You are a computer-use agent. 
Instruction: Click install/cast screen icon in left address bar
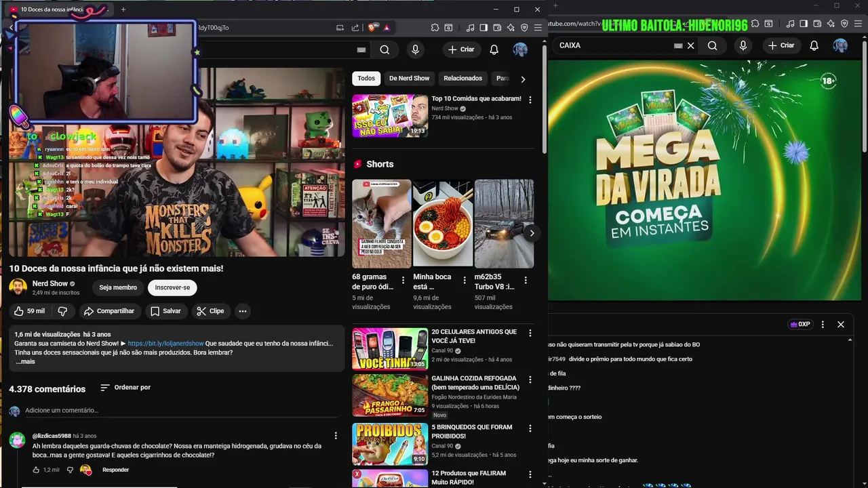340,28
